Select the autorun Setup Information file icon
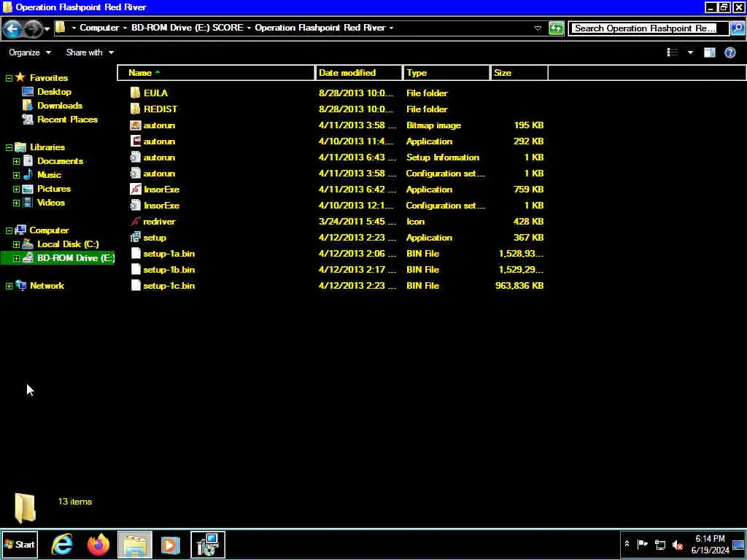 tap(135, 157)
